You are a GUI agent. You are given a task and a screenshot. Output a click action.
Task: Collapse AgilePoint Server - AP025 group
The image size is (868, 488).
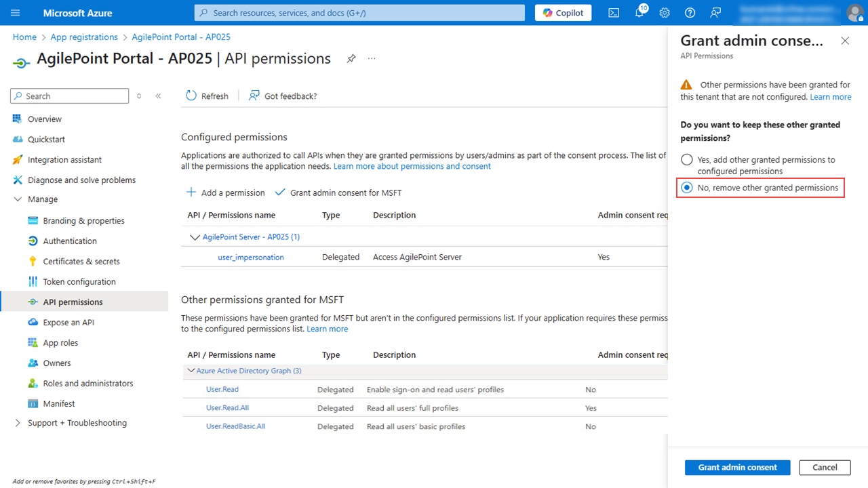(195, 237)
